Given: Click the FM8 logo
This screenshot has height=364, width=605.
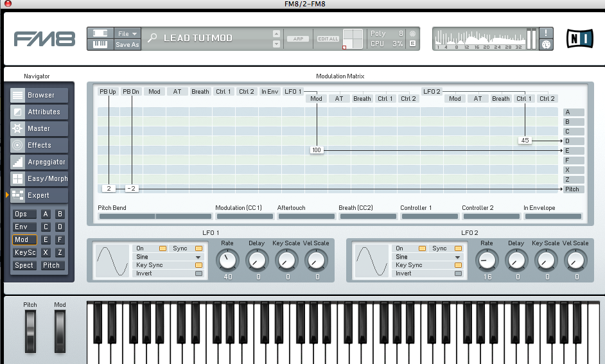Looking at the screenshot, I should 44,39.
